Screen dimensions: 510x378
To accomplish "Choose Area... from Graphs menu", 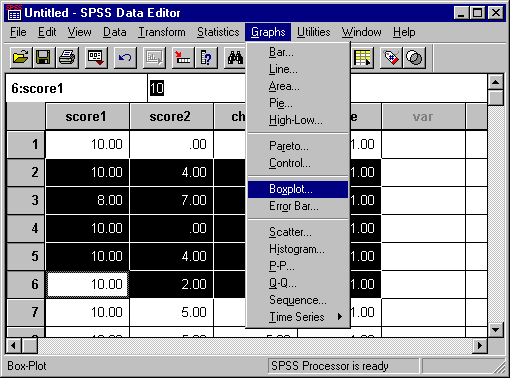I will 298,86.
